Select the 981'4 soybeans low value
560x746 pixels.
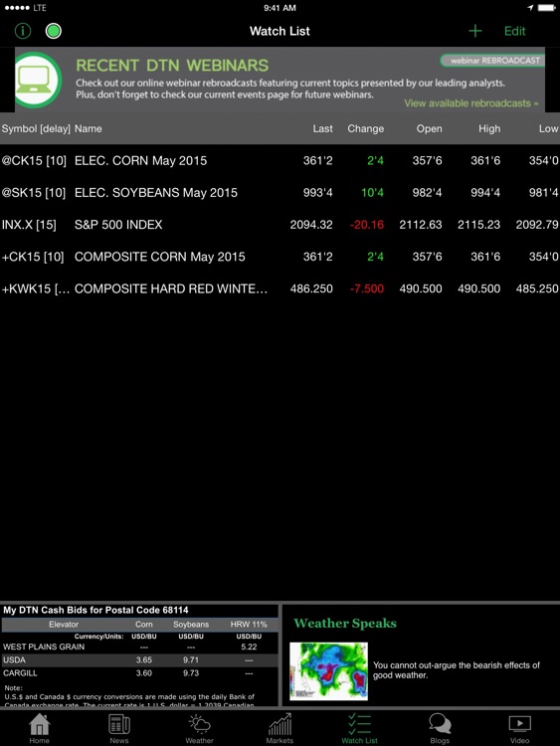click(x=543, y=192)
